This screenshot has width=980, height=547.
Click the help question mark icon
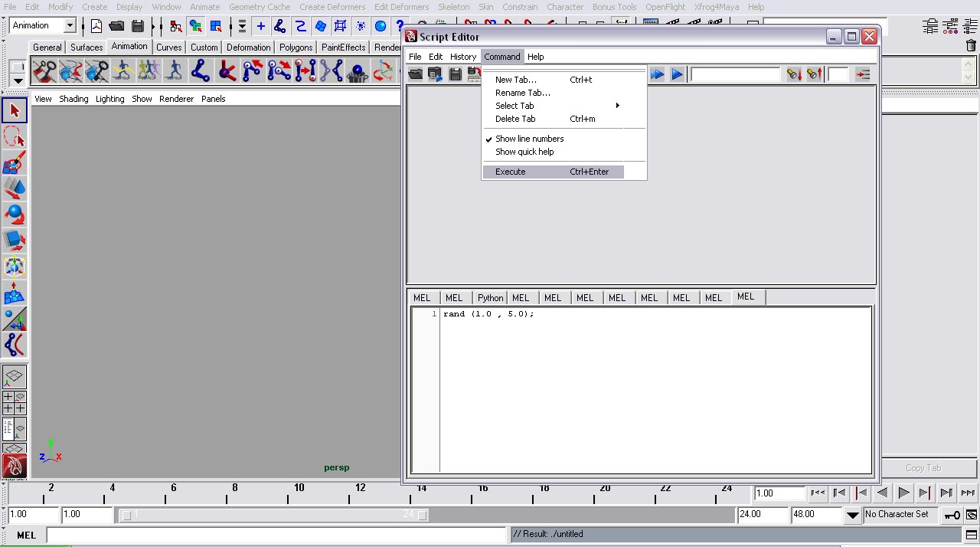pyautogui.click(x=400, y=26)
